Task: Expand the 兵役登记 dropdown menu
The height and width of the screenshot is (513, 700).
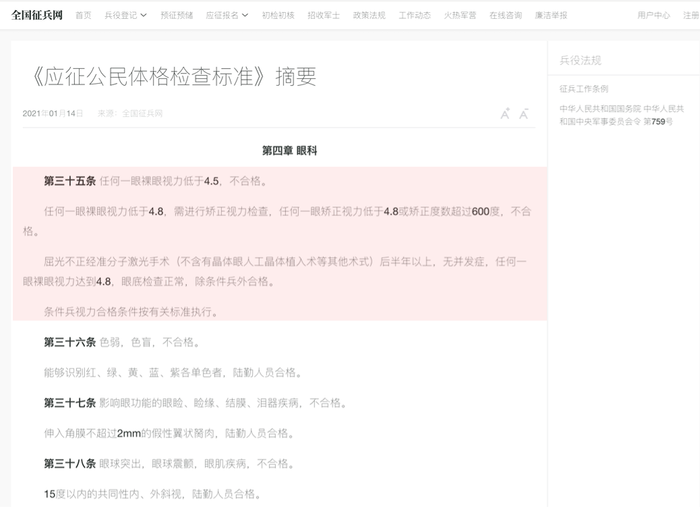Action: pyautogui.click(x=125, y=15)
